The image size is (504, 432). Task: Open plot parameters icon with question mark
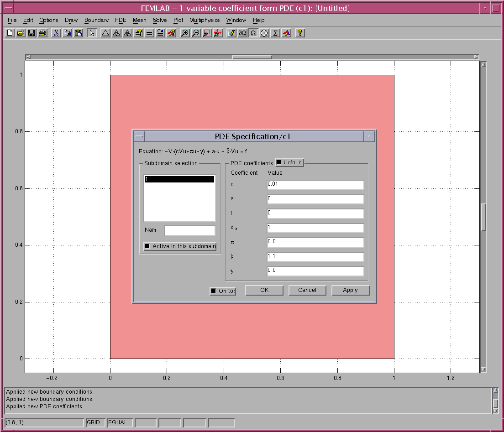tap(171, 33)
